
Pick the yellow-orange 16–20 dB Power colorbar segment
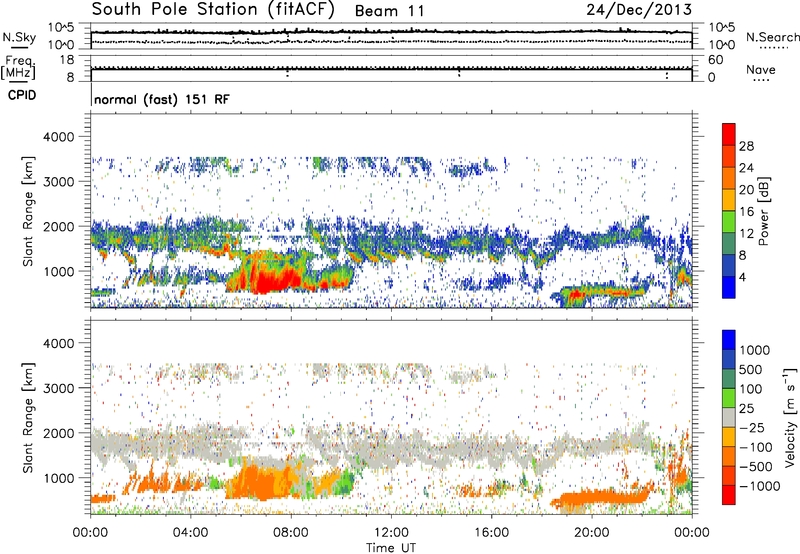coord(729,200)
